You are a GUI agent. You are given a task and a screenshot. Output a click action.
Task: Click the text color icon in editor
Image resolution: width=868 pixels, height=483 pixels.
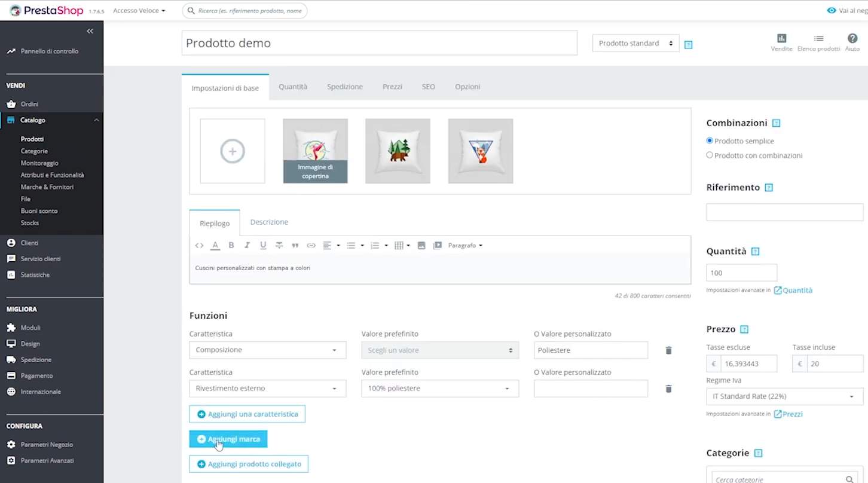tap(215, 245)
